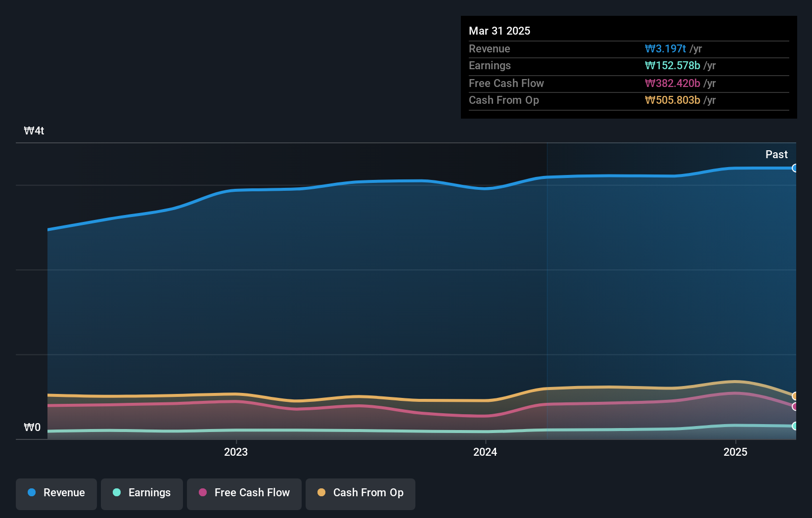Viewport: 812px width, 518px height.
Task: Click the Revenue endpoint marker on the chart
Action: (x=795, y=168)
